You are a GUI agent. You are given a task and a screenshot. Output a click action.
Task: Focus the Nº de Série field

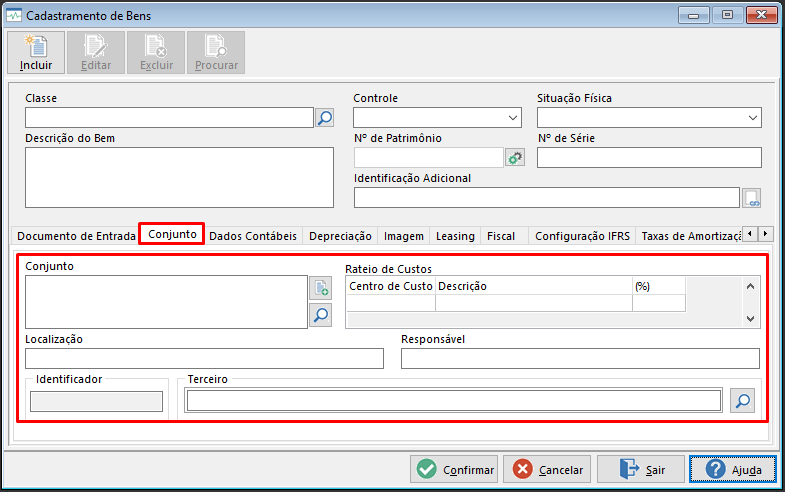coord(649,158)
